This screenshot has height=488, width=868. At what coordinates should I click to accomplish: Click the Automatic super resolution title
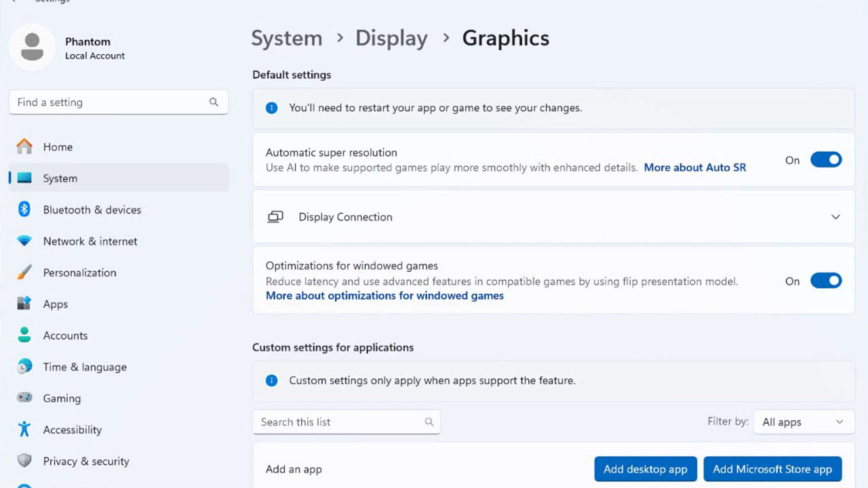[332, 152]
